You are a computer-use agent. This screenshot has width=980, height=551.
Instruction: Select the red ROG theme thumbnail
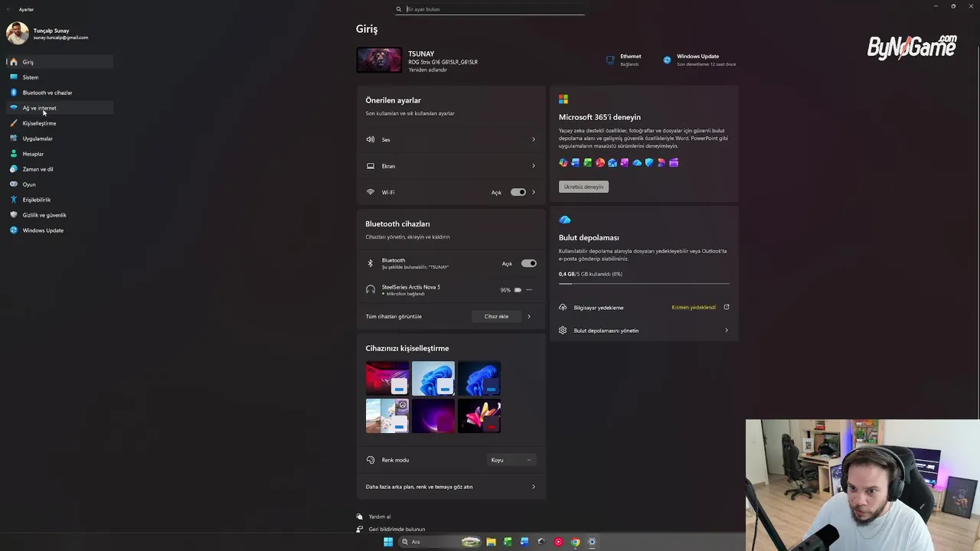[x=387, y=378]
